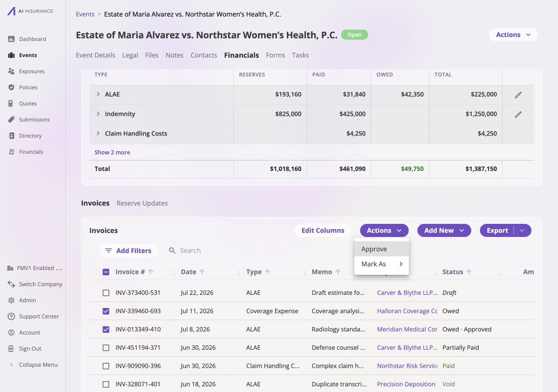Sort by Date arrow icon
This screenshot has height=392, width=558.
(202, 272)
